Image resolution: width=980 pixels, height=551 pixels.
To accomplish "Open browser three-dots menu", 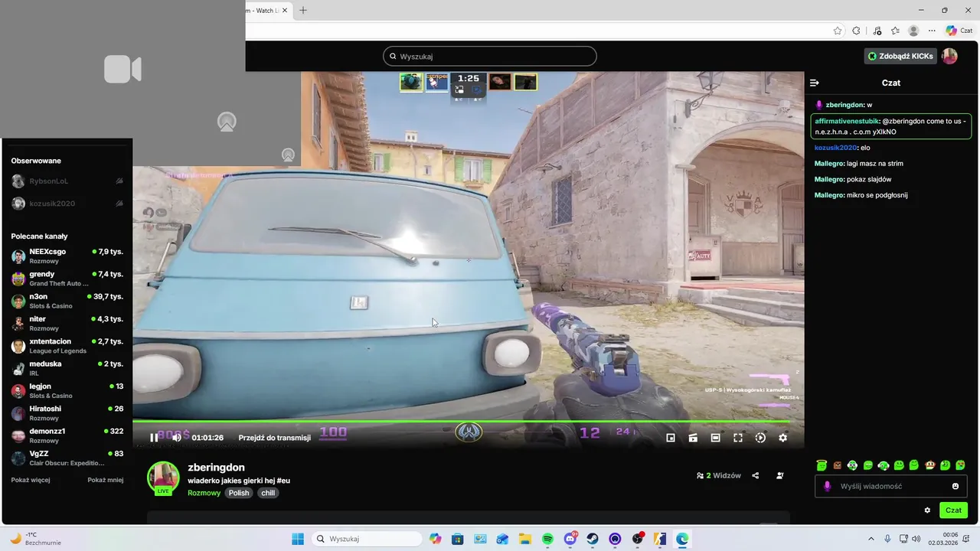I will point(932,31).
